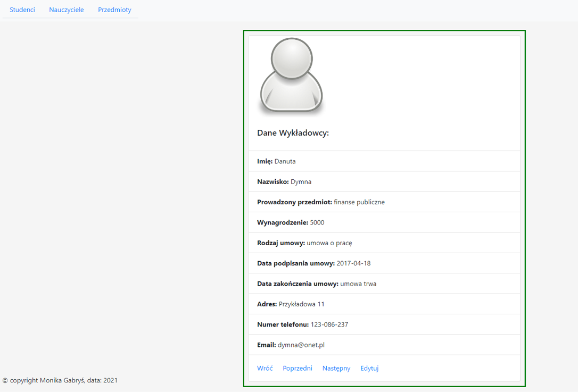The height and width of the screenshot is (392, 578).
Task: Click the Wróć link
Action: (265, 368)
